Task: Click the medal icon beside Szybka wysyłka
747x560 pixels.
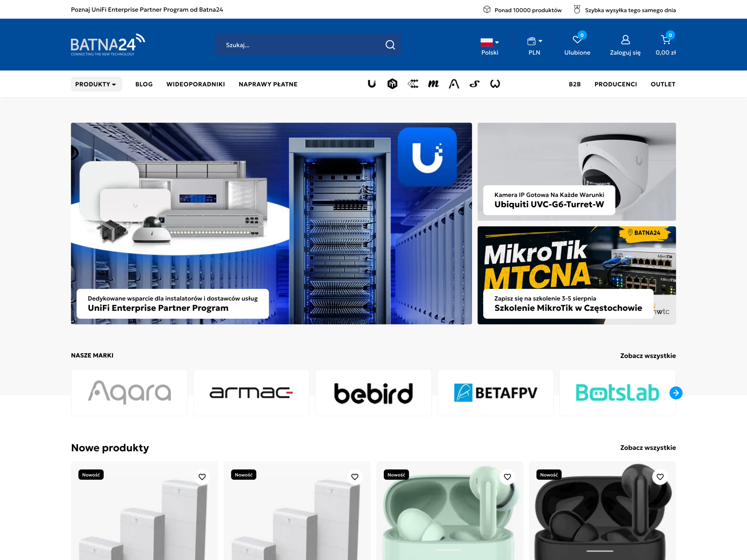Action: coord(577,9)
